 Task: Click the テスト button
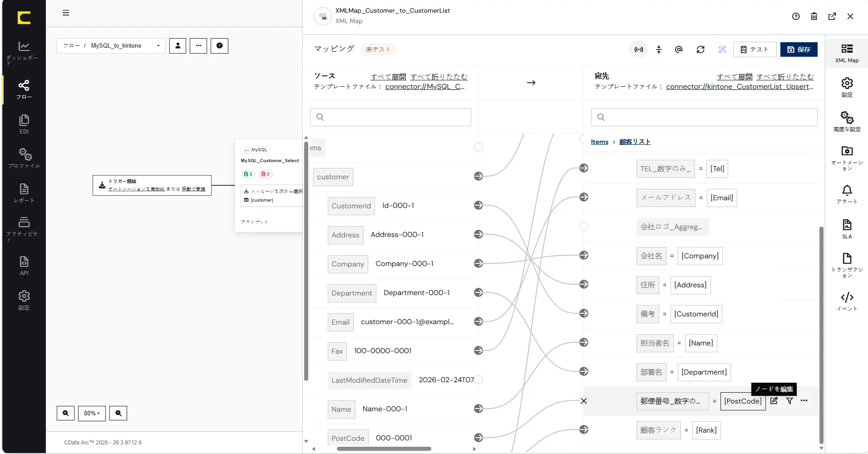754,49
